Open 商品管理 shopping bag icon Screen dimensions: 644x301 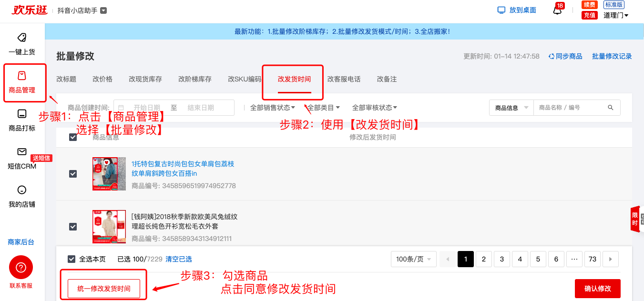(x=22, y=76)
